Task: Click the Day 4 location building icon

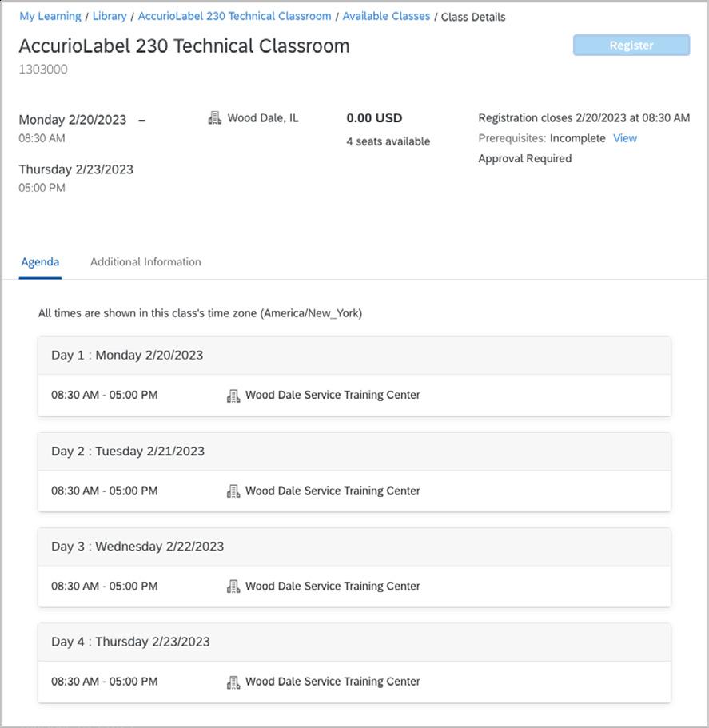Action: (x=233, y=682)
